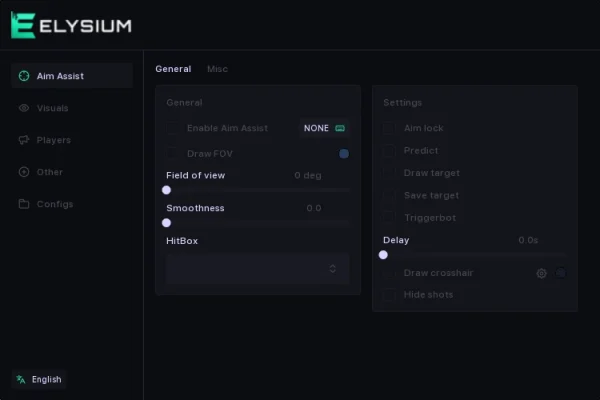
Task: Open the Visuals section with eye icon
Action: 72,108
